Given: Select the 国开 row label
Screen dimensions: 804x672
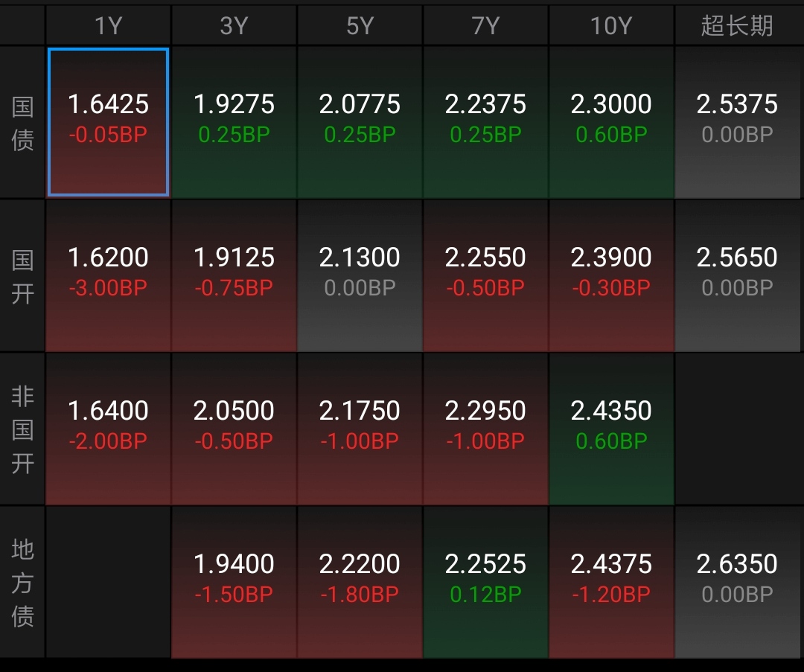Looking at the screenshot, I should pos(22,276).
